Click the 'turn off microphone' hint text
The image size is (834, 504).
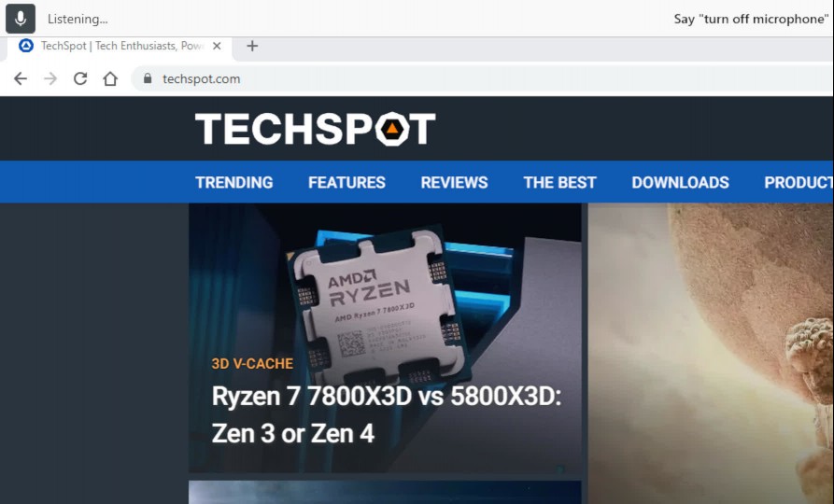coord(751,20)
